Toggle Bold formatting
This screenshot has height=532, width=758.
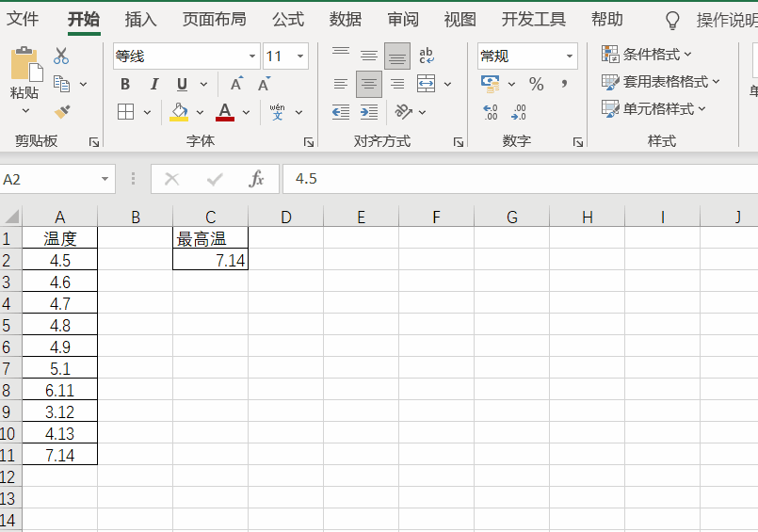(x=125, y=84)
